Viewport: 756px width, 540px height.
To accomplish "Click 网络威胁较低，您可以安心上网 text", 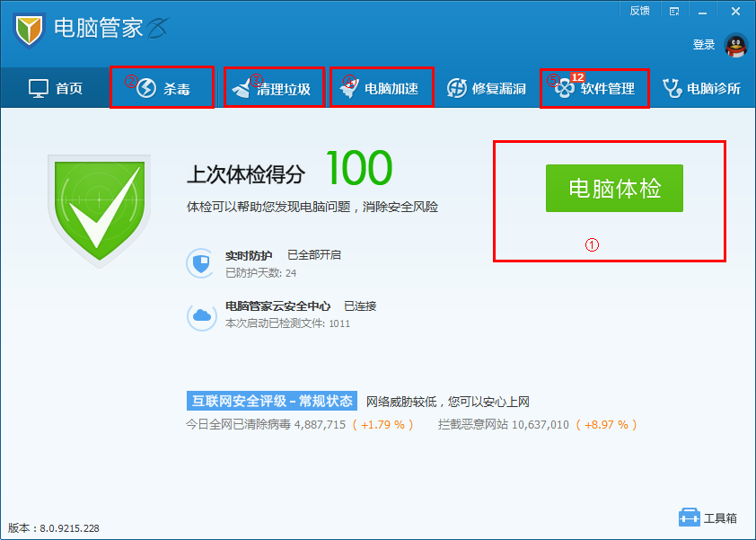I will (448, 402).
